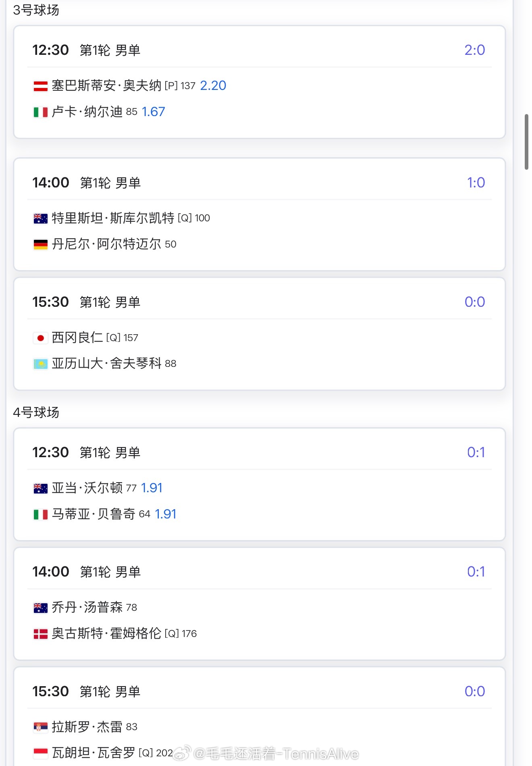Image resolution: width=532 pixels, height=766 pixels.
Task: Click Denmark flag next to 奥古斯特·霍姆格伦
Action: pyautogui.click(x=40, y=634)
